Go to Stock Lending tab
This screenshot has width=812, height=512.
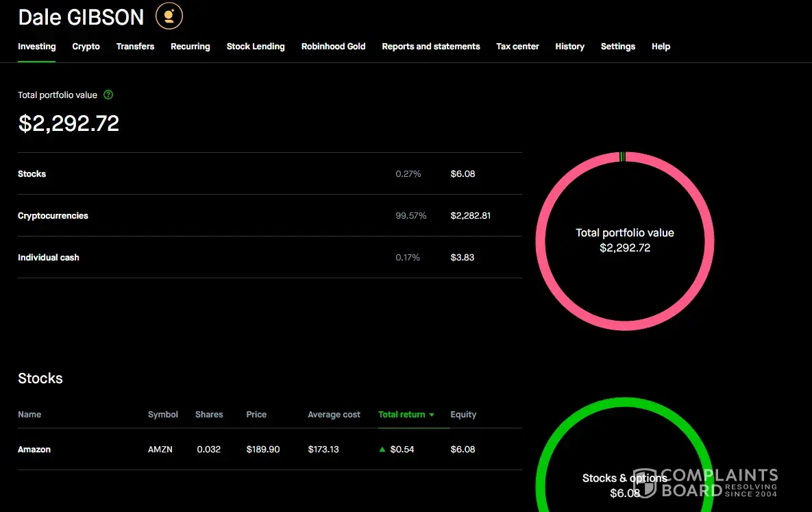(x=256, y=47)
